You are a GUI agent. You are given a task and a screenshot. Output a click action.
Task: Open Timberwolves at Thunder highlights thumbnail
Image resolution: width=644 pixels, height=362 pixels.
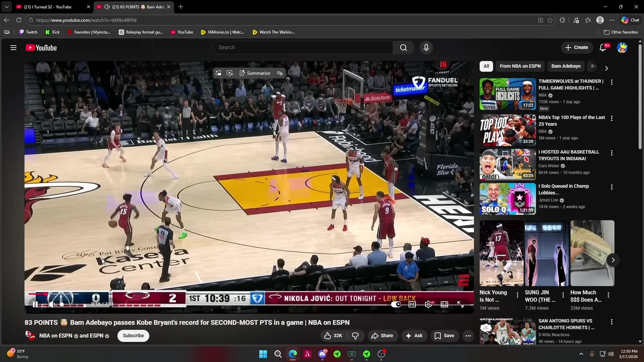click(x=508, y=94)
